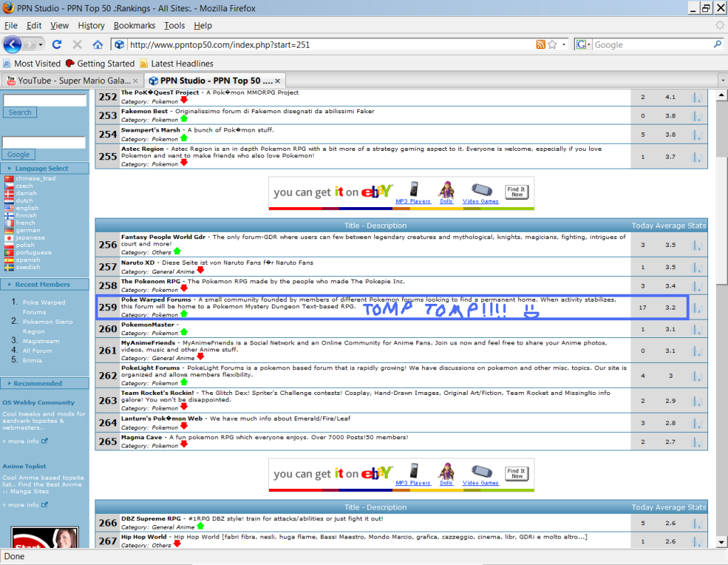Open stats chart icon for Fantasy People World Gdr

point(697,245)
